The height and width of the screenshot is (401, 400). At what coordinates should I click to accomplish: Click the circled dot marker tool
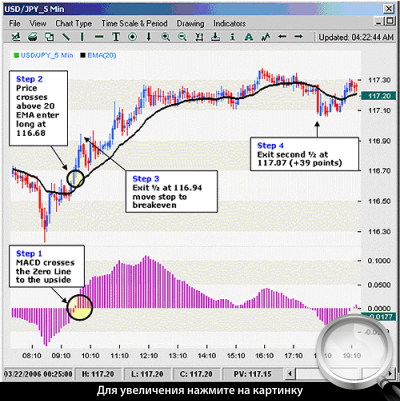132,36
